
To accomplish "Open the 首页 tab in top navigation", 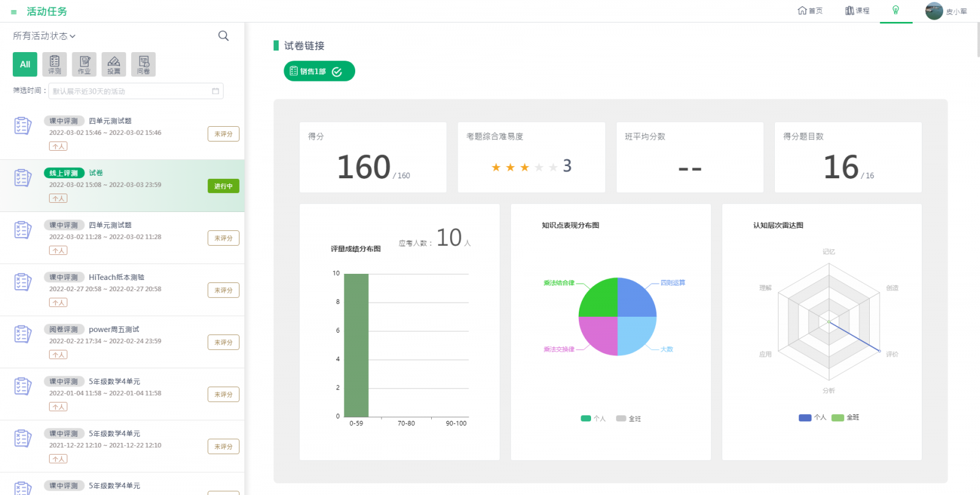I will 810,10.
